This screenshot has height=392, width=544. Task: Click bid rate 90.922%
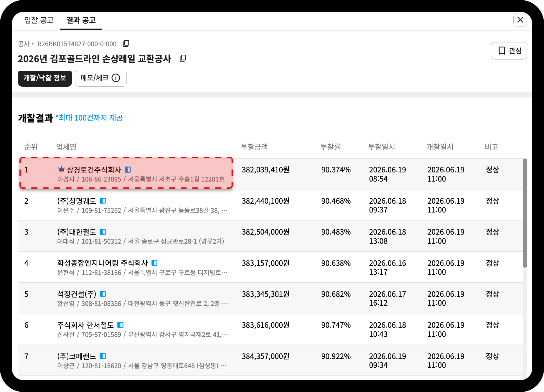click(336, 356)
